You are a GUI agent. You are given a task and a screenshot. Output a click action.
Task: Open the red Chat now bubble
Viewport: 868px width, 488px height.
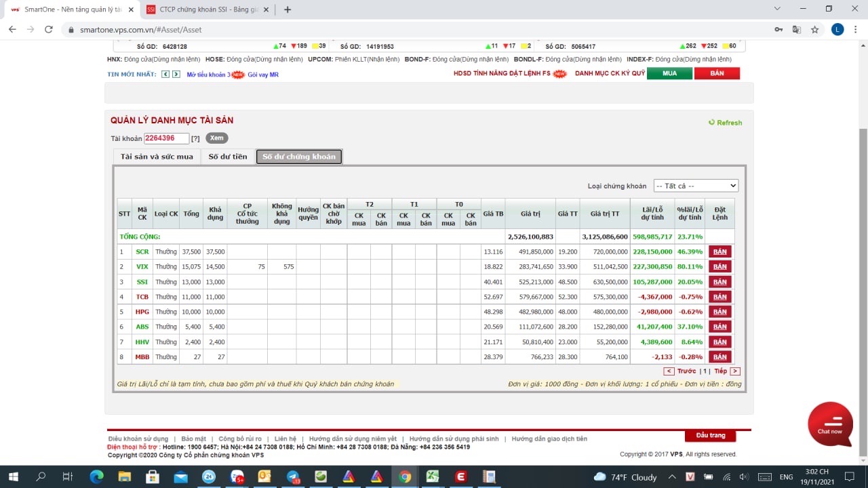click(x=830, y=424)
